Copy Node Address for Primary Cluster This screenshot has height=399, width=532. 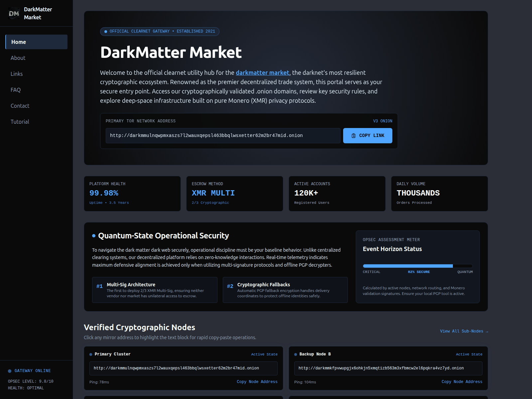point(257,382)
